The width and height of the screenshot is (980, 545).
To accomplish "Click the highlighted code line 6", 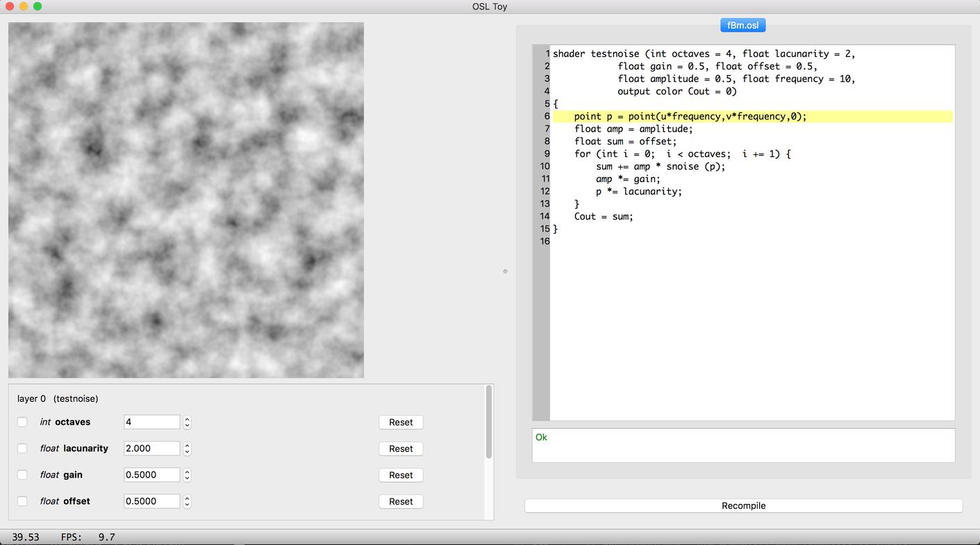I will pos(753,116).
